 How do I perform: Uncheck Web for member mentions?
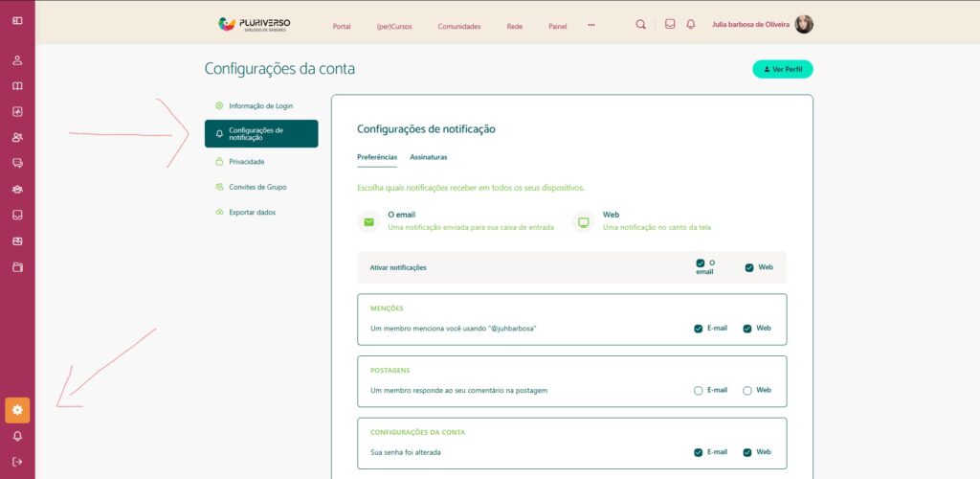pyautogui.click(x=746, y=329)
